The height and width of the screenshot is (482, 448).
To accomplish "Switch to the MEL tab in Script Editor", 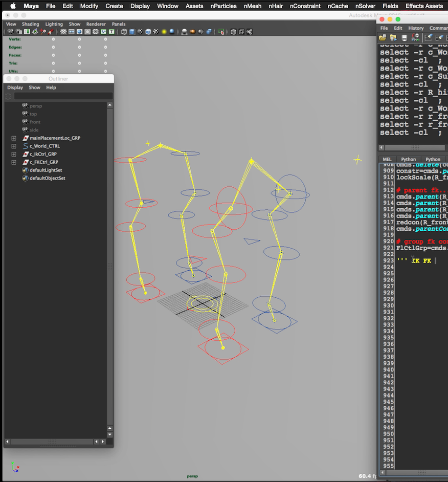I will pyautogui.click(x=387, y=159).
